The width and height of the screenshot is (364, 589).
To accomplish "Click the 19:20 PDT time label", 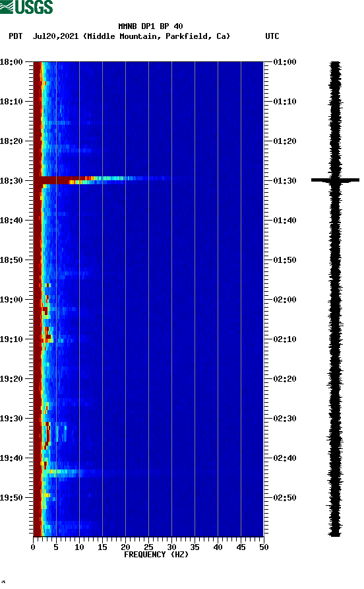I will tap(11, 378).
